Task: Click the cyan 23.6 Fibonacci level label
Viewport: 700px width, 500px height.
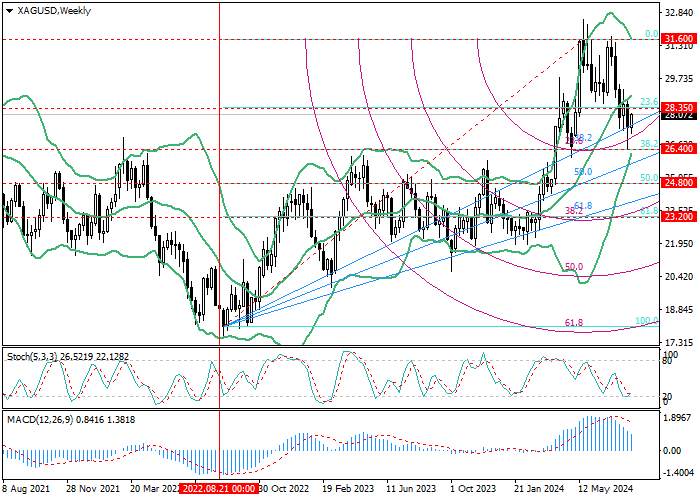Action: point(649,101)
